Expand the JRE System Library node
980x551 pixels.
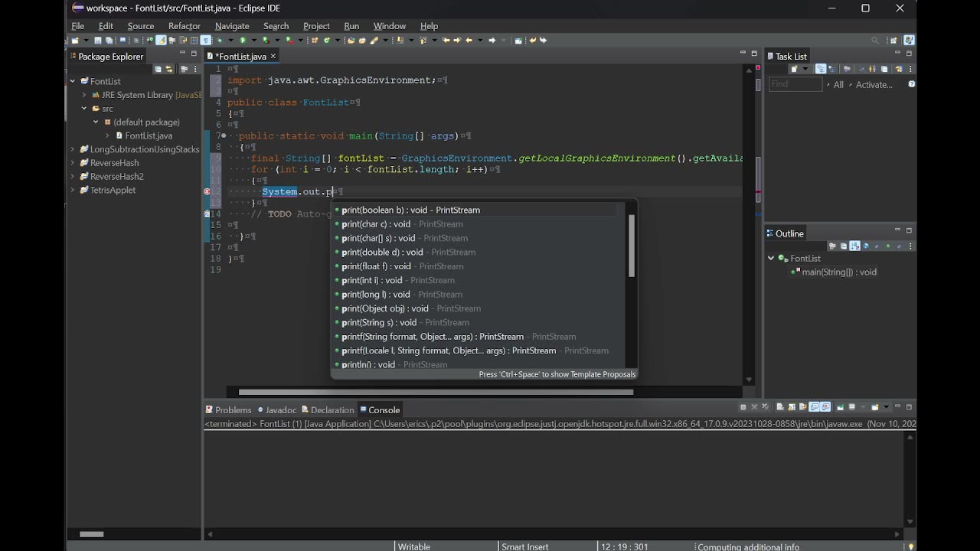pos(84,95)
